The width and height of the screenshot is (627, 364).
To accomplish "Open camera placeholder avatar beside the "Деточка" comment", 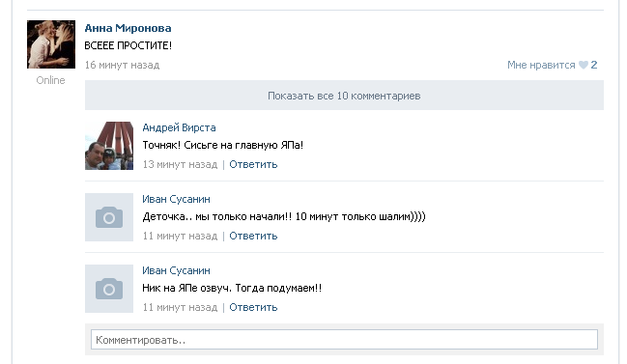I will (109, 217).
